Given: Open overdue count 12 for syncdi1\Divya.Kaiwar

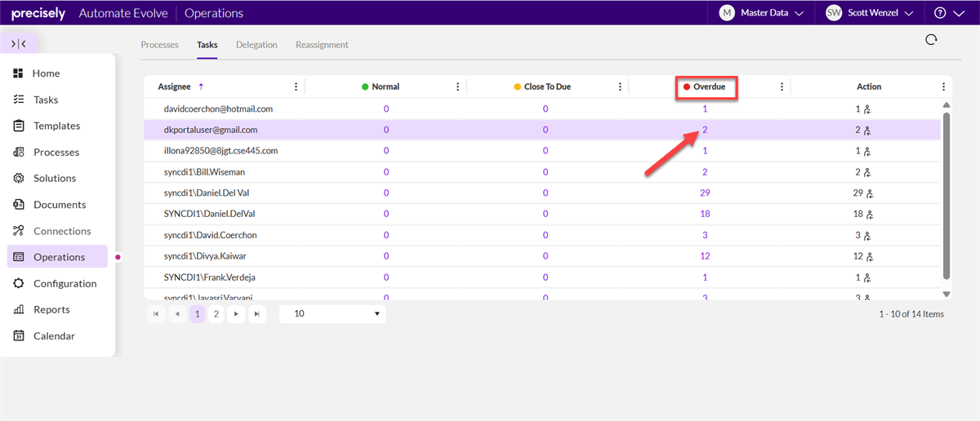Looking at the screenshot, I should coord(705,257).
